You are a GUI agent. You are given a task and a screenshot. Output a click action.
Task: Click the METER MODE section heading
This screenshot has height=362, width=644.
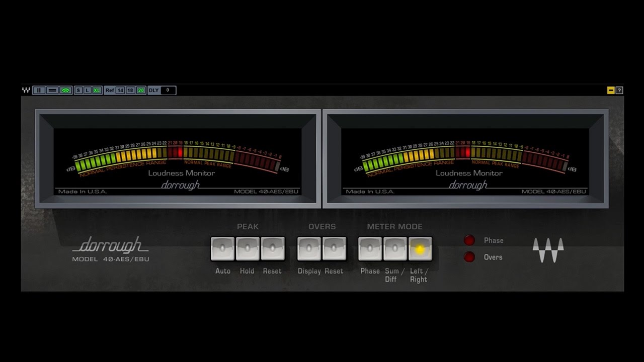tap(395, 227)
